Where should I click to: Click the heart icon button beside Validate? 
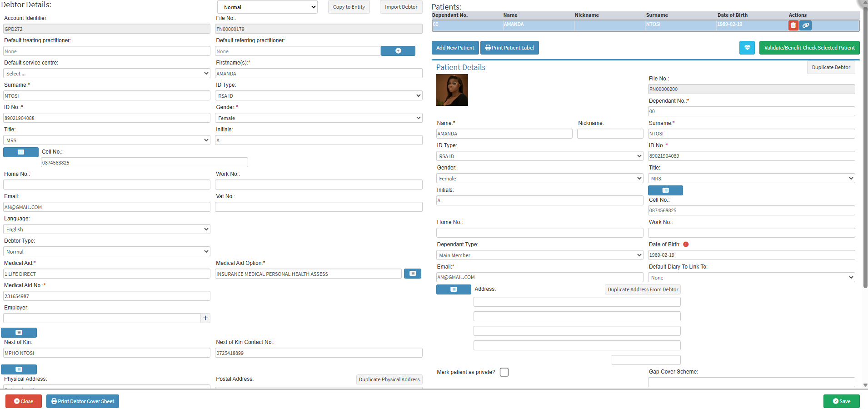tap(747, 48)
